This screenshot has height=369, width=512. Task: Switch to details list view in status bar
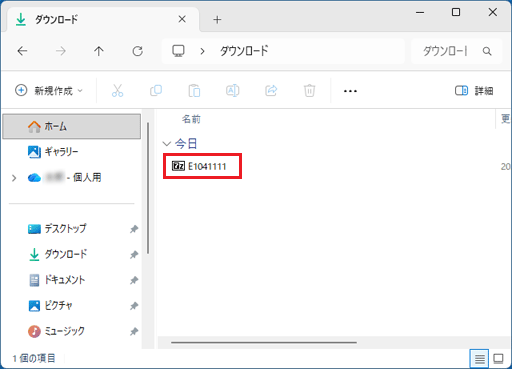click(479, 359)
